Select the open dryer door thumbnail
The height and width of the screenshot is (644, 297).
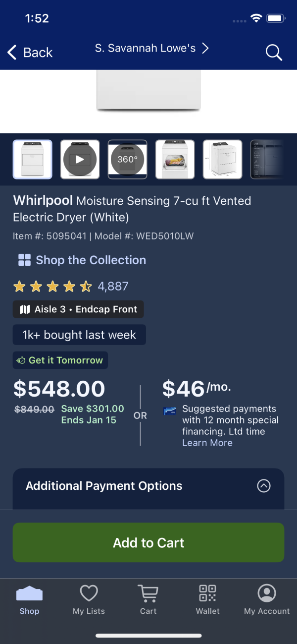(x=175, y=160)
